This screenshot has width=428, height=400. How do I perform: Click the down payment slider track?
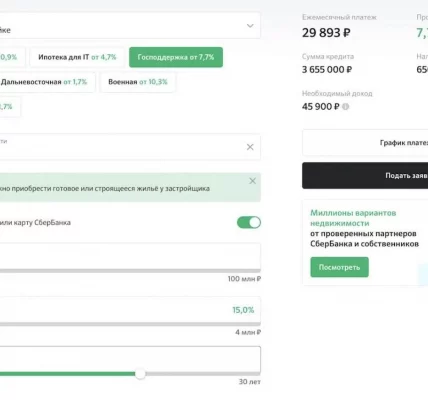[130, 324]
